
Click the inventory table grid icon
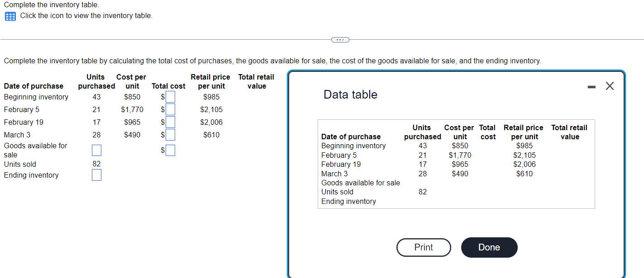[x=10, y=16]
